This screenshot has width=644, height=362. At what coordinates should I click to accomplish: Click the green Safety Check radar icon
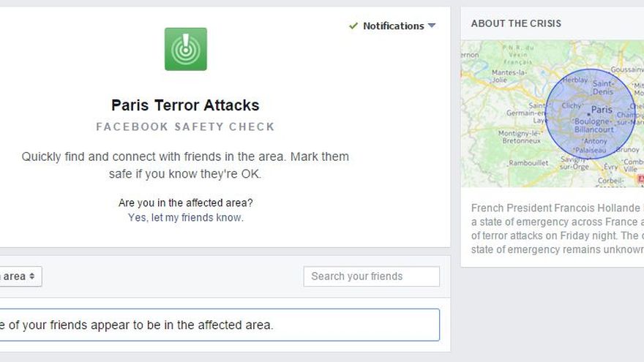coord(186,49)
